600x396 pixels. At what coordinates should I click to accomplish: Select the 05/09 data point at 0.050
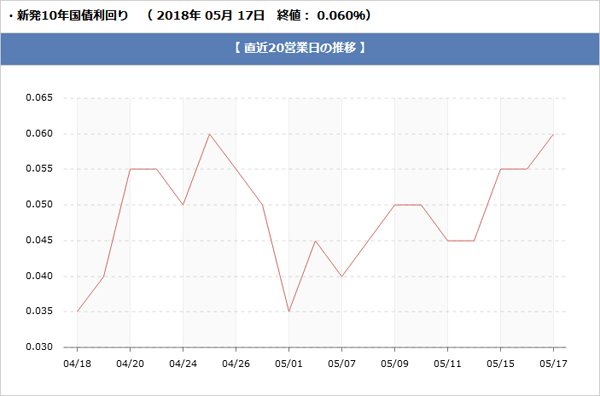[x=395, y=205]
